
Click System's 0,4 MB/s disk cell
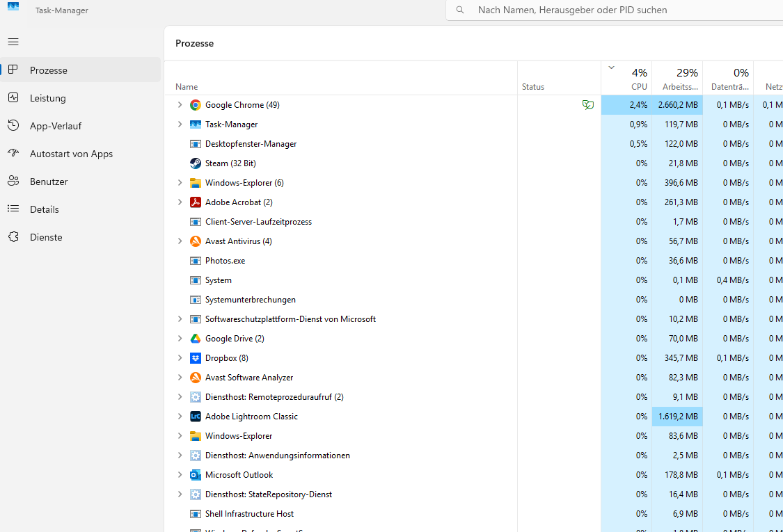tap(728, 280)
